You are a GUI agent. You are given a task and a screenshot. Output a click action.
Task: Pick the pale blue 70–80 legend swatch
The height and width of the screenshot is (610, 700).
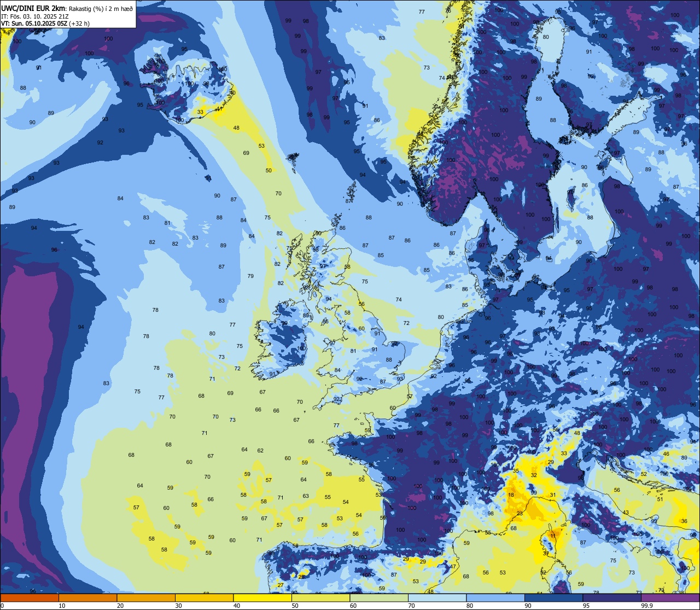click(x=437, y=597)
